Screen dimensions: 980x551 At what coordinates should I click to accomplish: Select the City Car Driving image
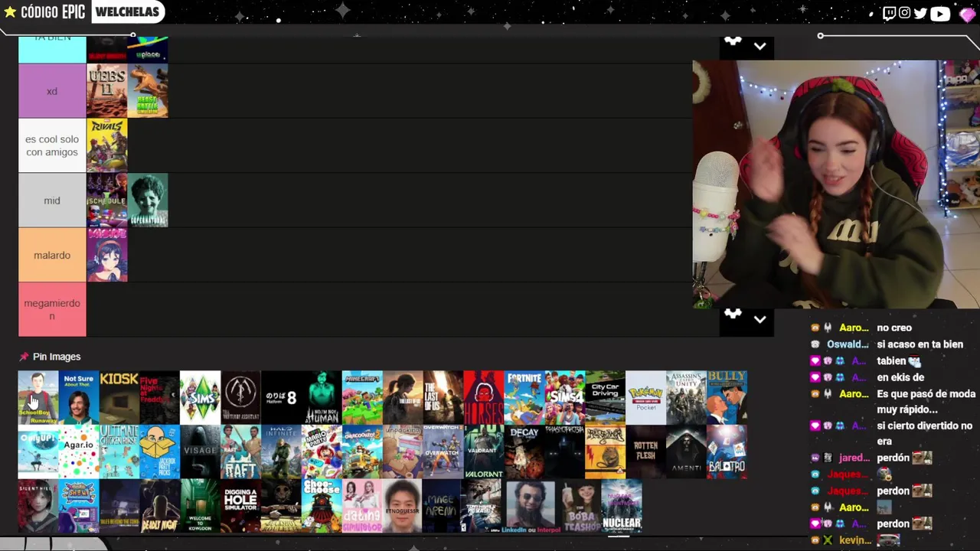[x=606, y=397]
